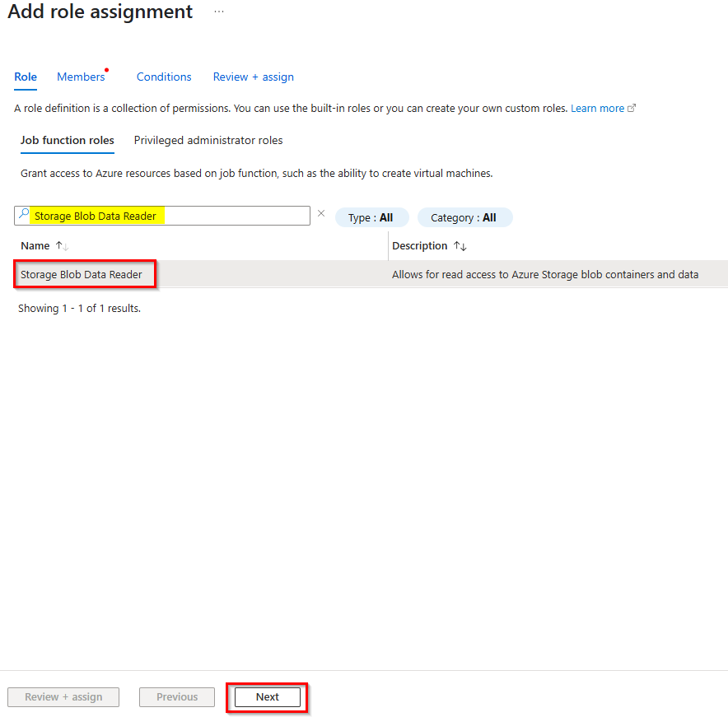Viewport: 728px width, 717px height.
Task: Select the Storage Blob Data Reader role row
Action: click(84, 273)
